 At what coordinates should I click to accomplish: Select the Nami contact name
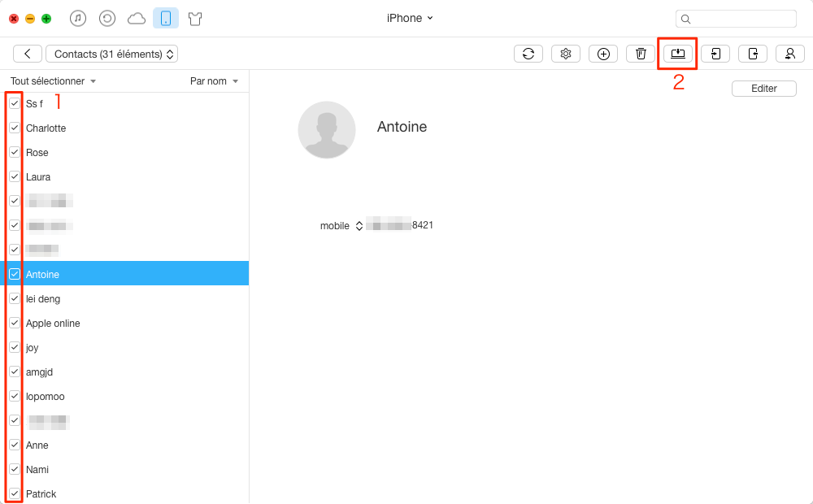(x=37, y=469)
